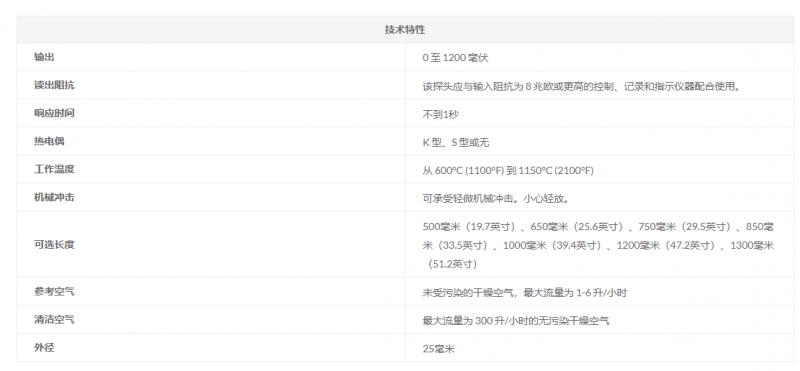
Task: Select the value 不到1秒
Action: (x=440, y=114)
